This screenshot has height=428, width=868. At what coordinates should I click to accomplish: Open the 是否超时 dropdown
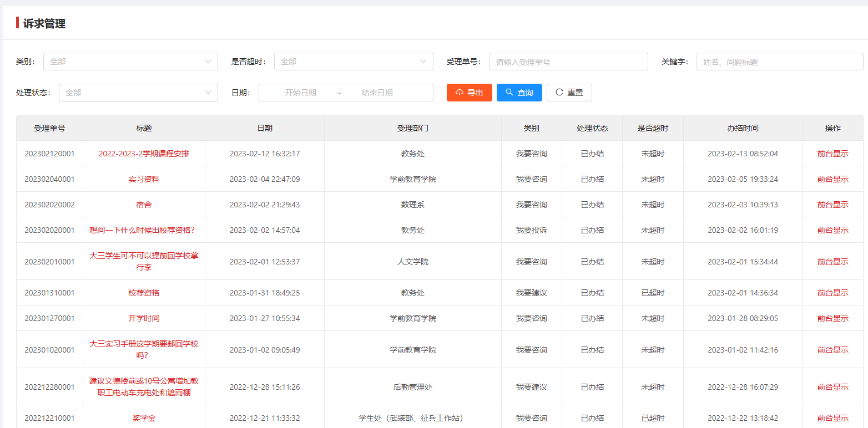354,62
